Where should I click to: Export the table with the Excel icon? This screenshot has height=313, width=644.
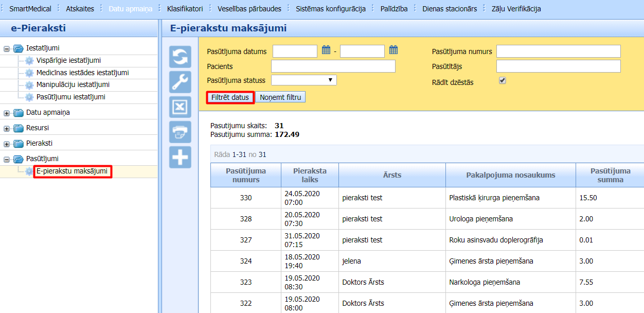coord(181,107)
